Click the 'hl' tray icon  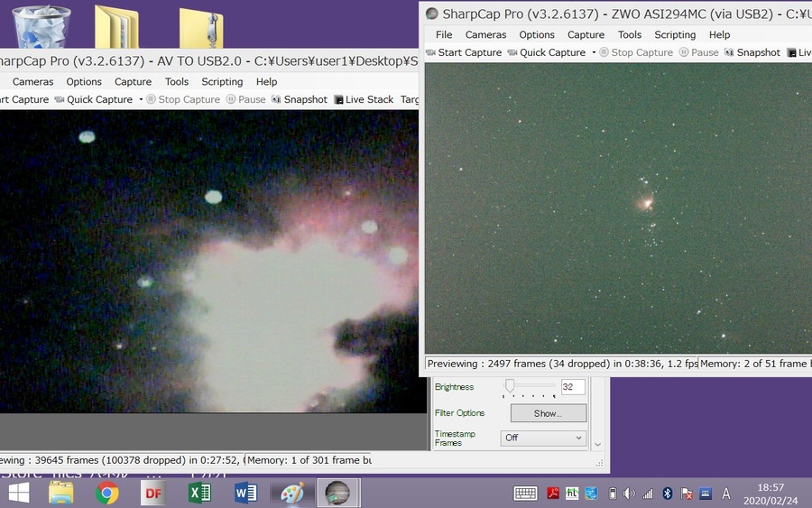(572, 494)
